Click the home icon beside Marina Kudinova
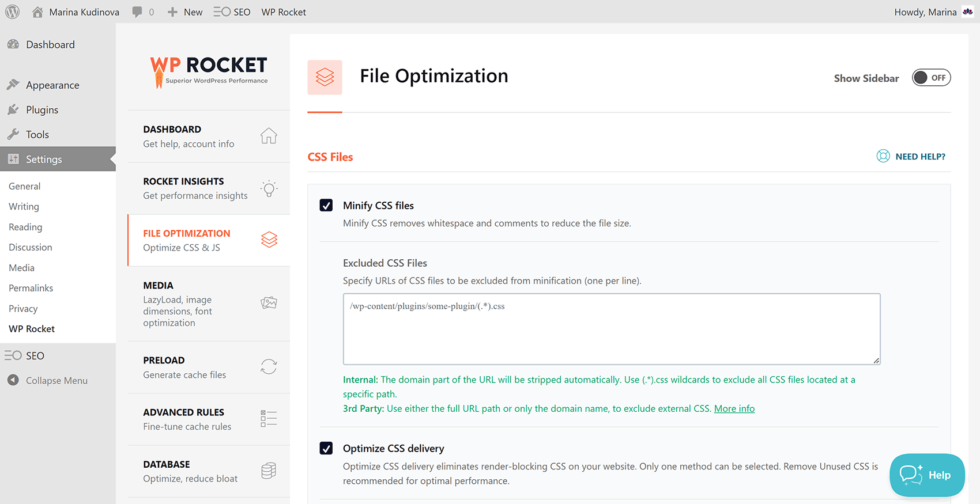The height and width of the screenshot is (504, 980). [37, 12]
